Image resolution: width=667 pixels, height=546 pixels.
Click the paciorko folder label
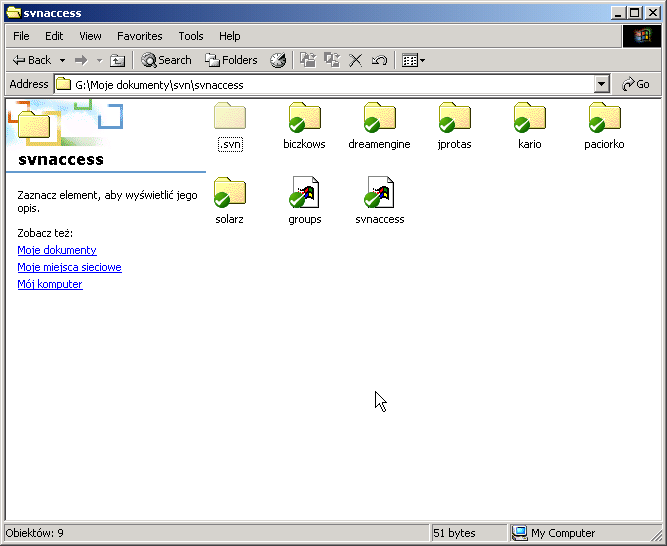(604, 144)
